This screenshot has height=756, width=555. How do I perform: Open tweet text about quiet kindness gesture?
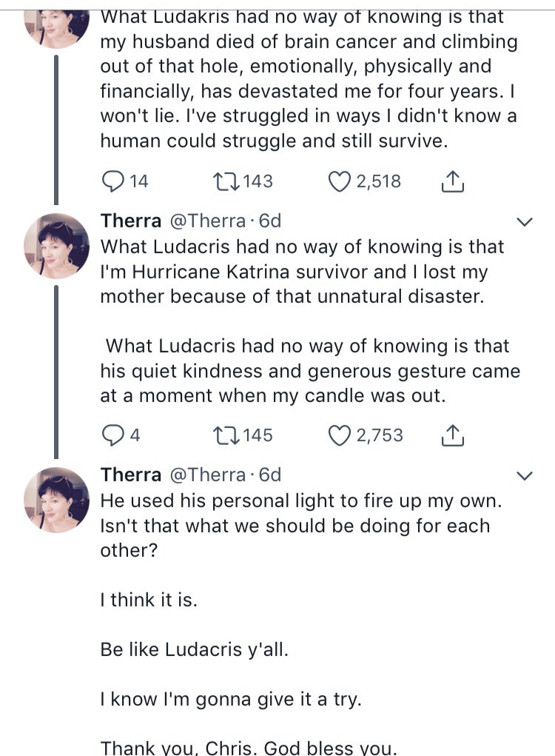[310, 371]
